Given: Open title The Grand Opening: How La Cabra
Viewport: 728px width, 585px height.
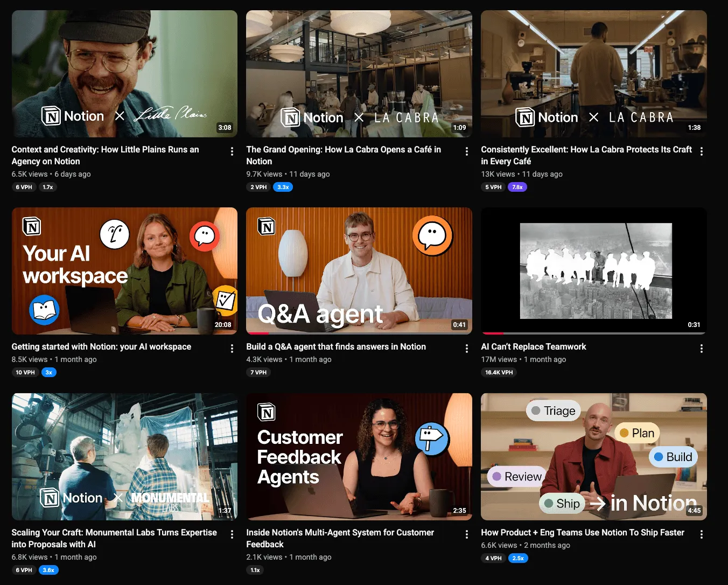Looking at the screenshot, I should [x=344, y=155].
